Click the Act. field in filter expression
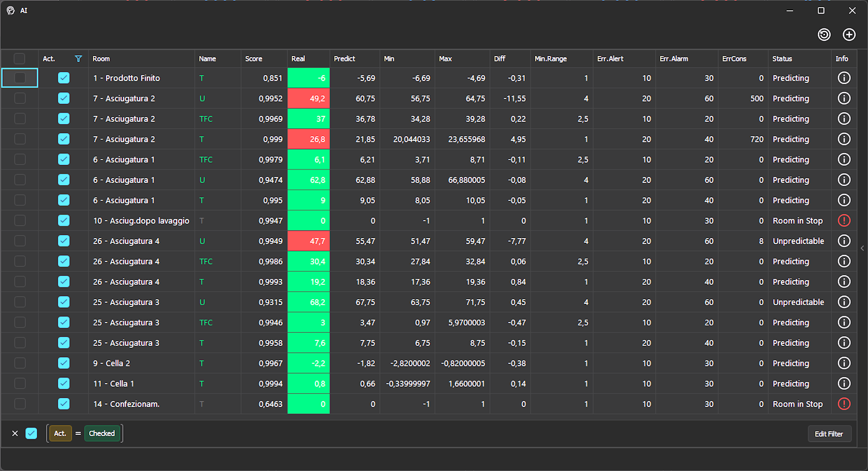Viewport: 868px width, 471px height. tap(60, 433)
